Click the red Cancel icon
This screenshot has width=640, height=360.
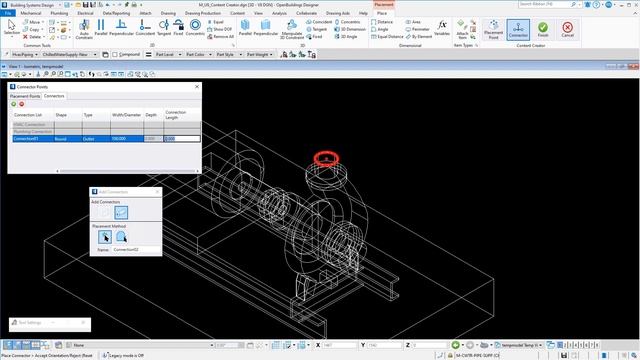[567, 29]
